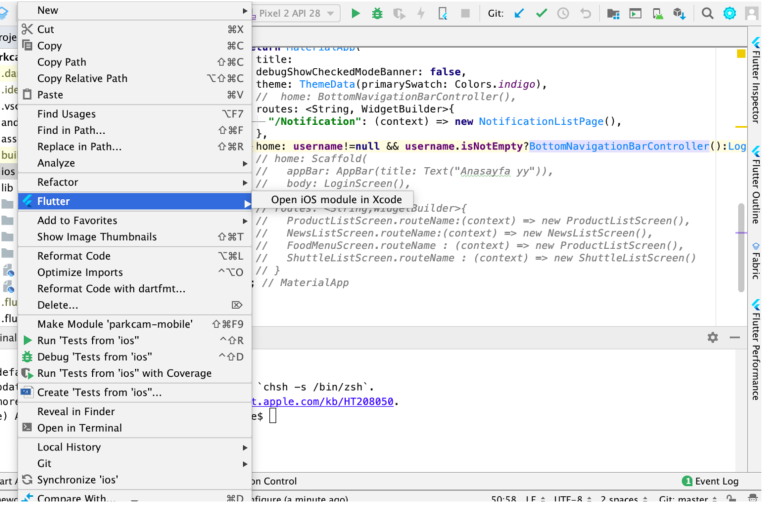Open the Pixel 2 API 28 device dropdown
The image size is (767, 509).
297,13
